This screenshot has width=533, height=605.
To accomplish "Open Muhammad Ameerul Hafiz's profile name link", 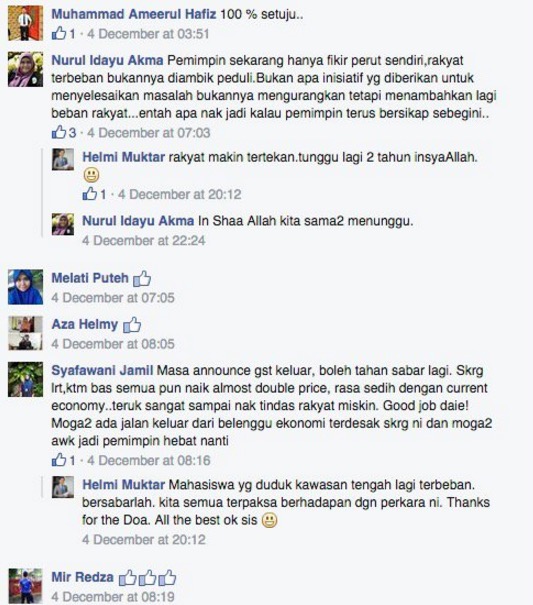I will (x=134, y=14).
